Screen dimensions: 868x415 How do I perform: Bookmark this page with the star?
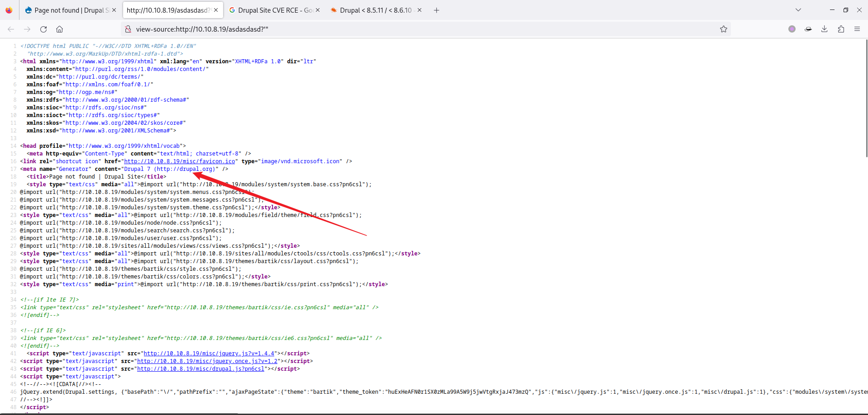724,29
